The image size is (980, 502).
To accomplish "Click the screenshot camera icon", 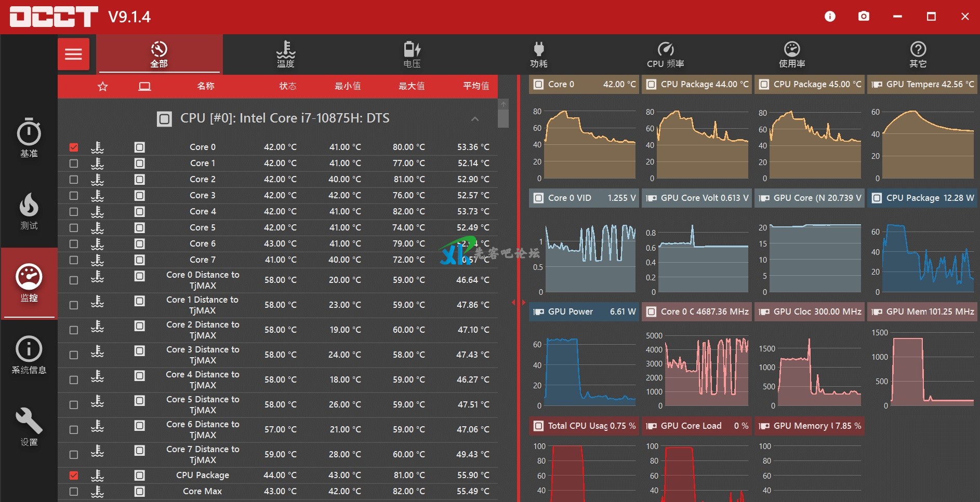I will [x=864, y=17].
